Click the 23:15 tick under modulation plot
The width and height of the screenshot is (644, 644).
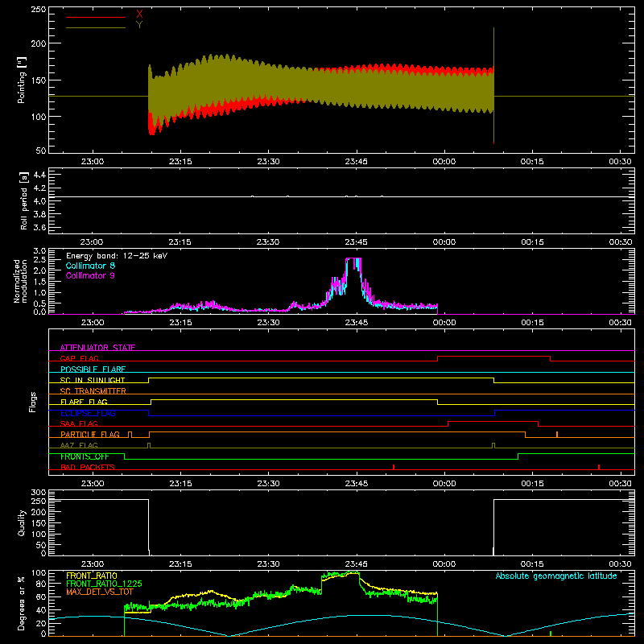click(180, 323)
